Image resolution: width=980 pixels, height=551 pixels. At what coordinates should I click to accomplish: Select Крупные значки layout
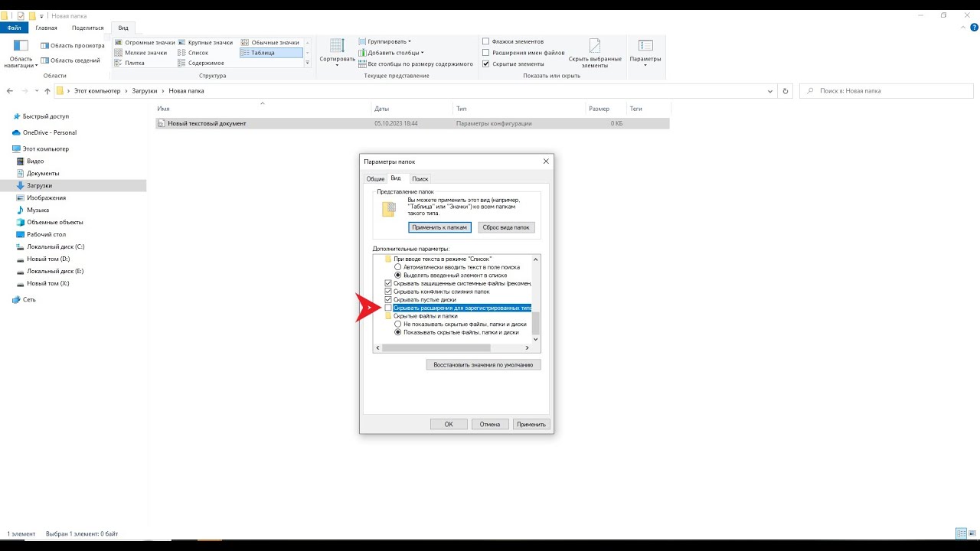[205, 42]
